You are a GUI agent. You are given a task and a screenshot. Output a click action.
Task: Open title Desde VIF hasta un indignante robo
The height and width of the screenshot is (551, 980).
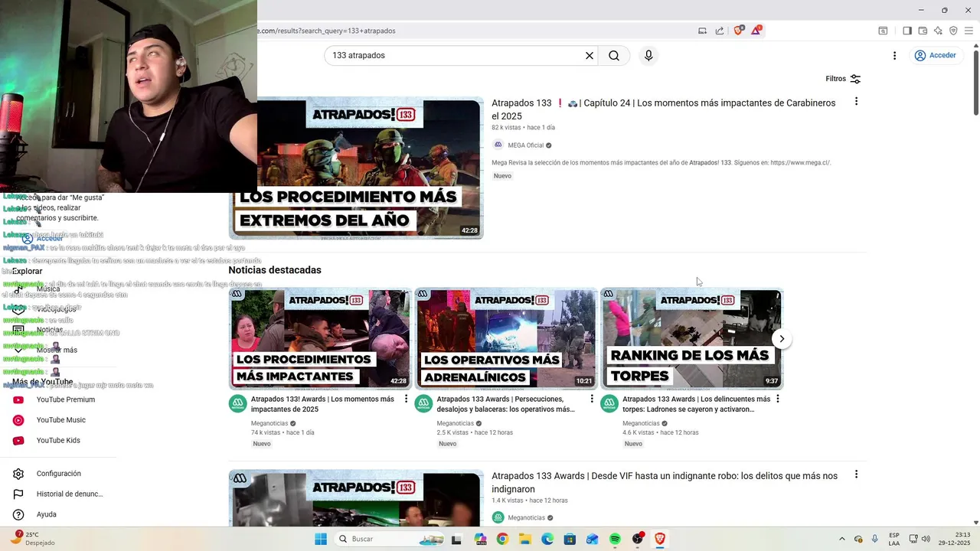coord(665,482)
